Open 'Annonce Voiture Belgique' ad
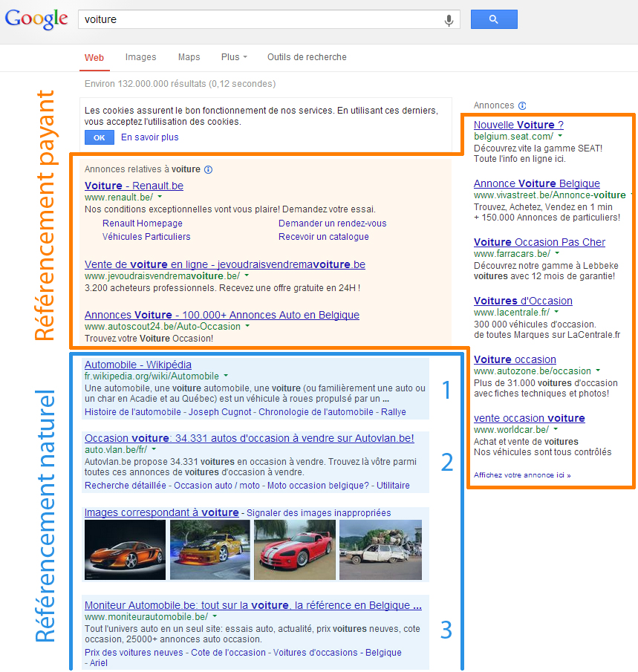This screenshot has width=638, height=672. 537,183
